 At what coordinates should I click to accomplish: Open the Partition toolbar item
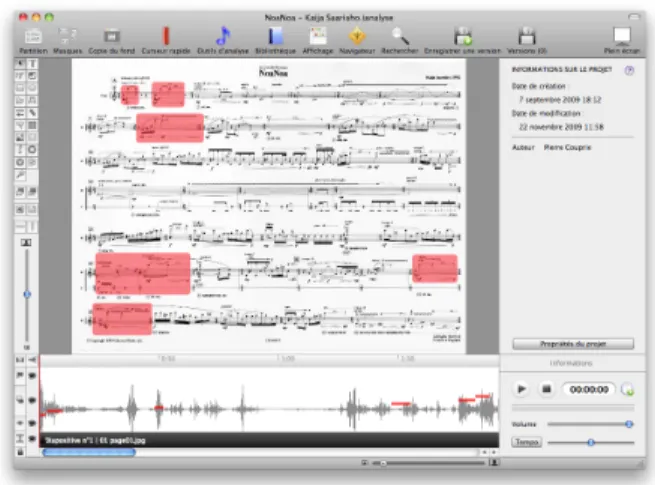click(x=33, y=41)
